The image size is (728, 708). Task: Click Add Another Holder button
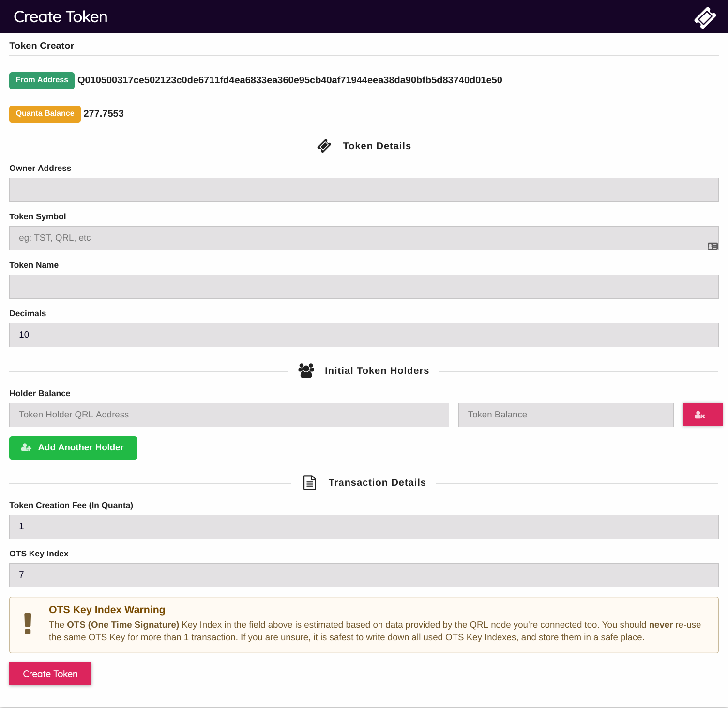[x=73, y=448]
